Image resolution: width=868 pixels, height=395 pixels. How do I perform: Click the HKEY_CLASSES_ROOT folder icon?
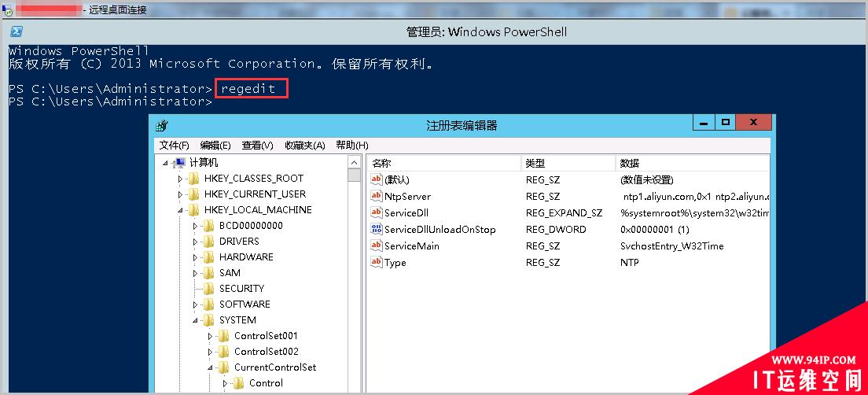coord(193,179)
